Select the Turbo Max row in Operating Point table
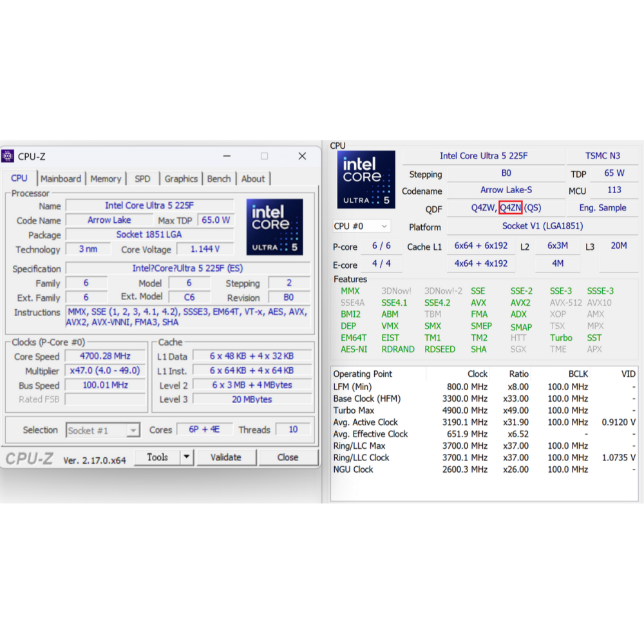 (483, 410)
